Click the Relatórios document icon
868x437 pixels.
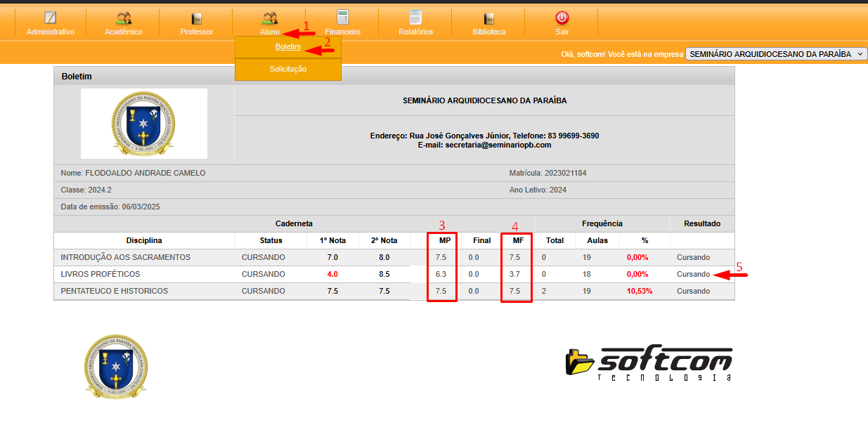pos(415,18)
